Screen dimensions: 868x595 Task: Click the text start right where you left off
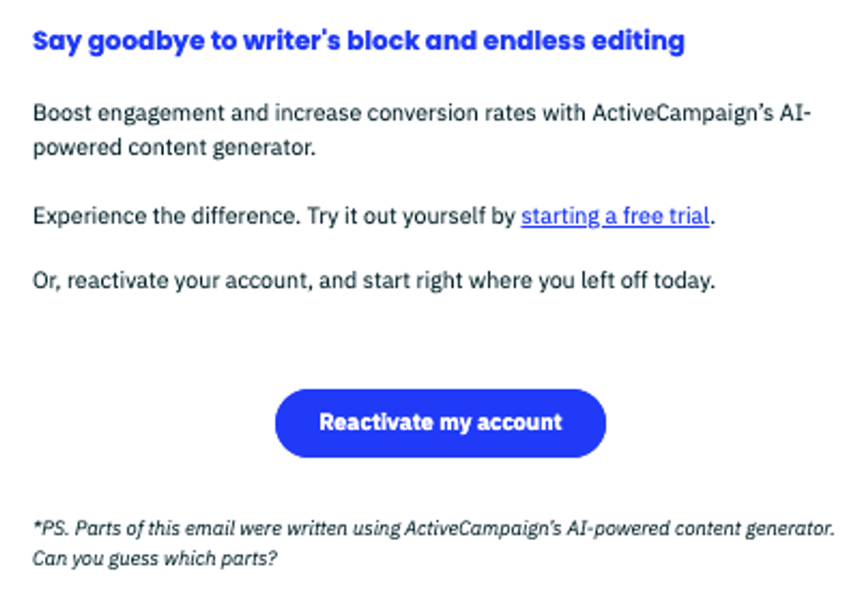click(515, 280)
